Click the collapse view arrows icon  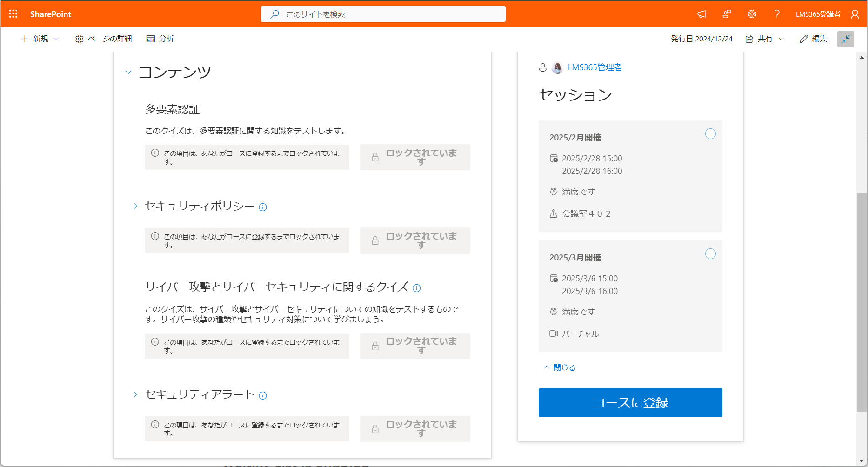click(x=846, y=39)
